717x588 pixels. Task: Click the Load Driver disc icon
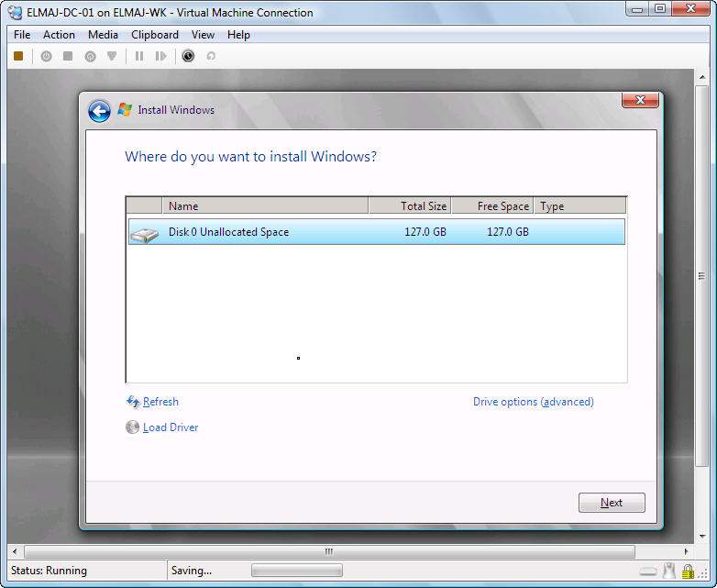click(x=132, y=427)
